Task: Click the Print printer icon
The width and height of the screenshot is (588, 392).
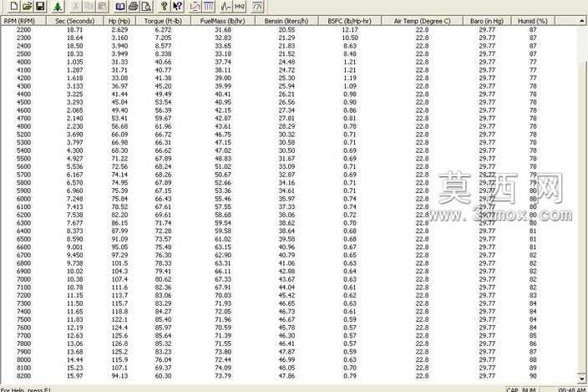Action: tap(133, 6)
